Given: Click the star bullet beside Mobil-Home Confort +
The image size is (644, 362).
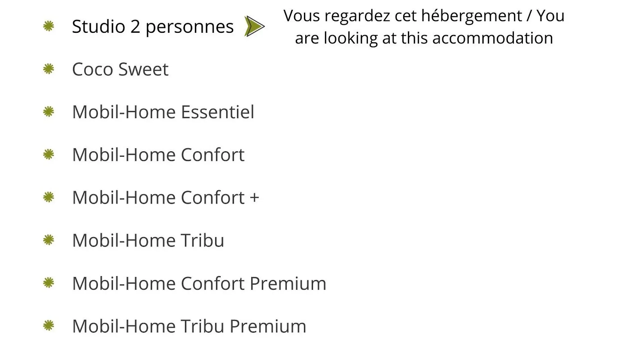Looking at the screenshot, I should click(49, 197).
